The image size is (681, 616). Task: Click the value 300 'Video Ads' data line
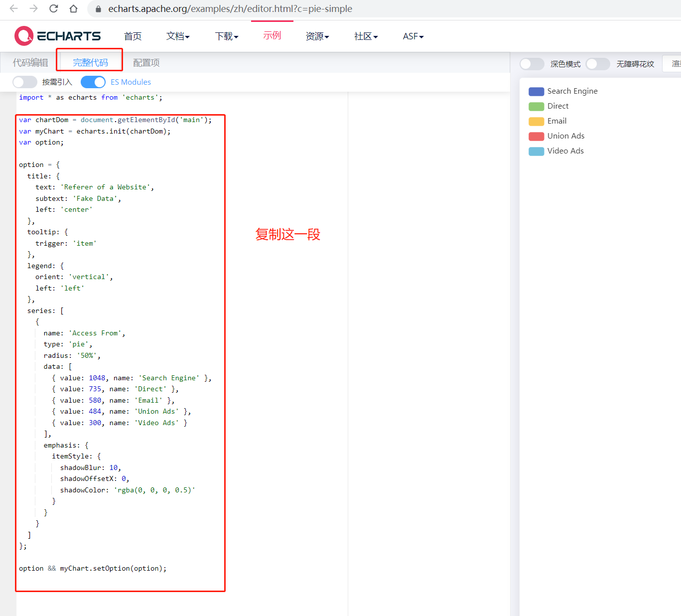[120, 423]
